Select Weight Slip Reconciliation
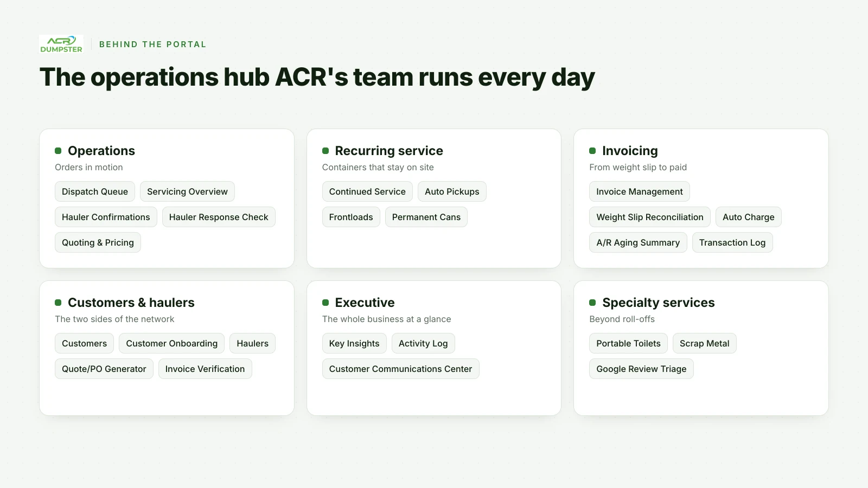This screenshot has height=488, width=868. coord(650,217)
